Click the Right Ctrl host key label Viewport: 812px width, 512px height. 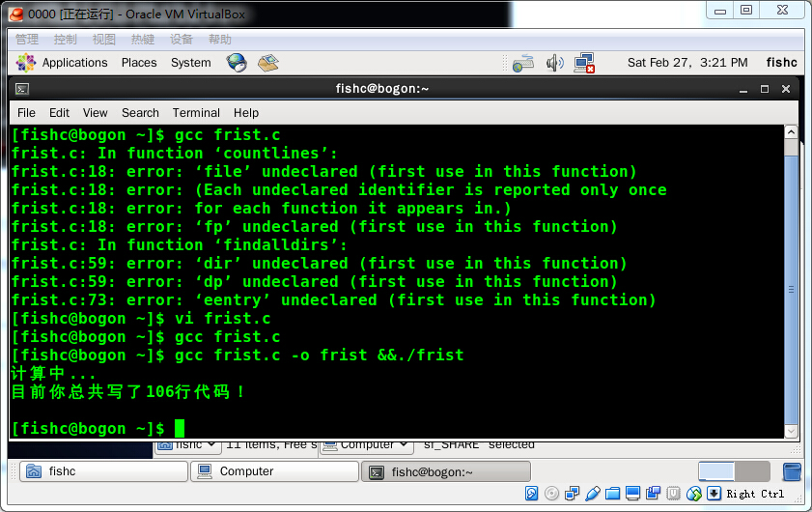(x=755, y=494)
